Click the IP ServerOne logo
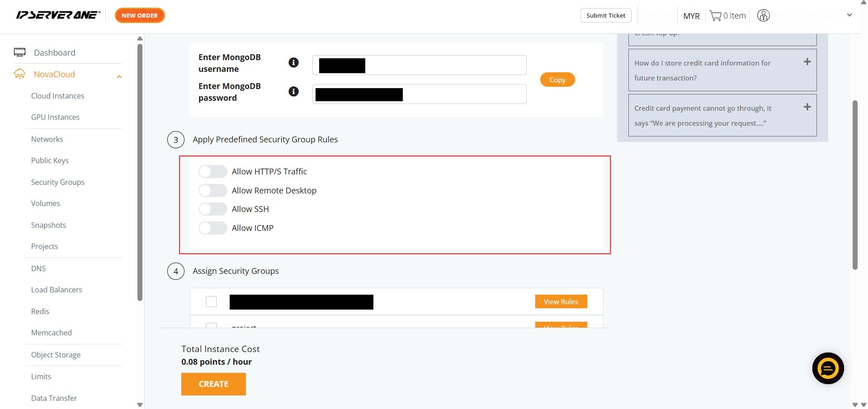The image size is (868, 409). coord(58,15)
